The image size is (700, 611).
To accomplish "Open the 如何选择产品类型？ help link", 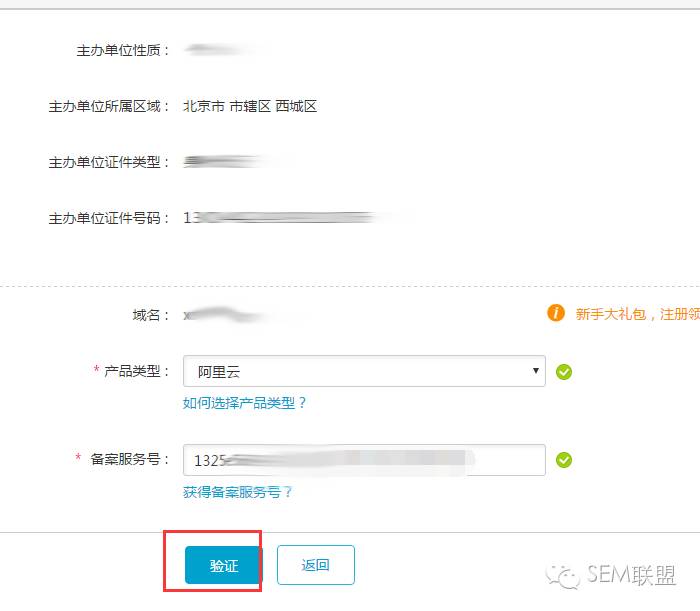I will (244, 403).
